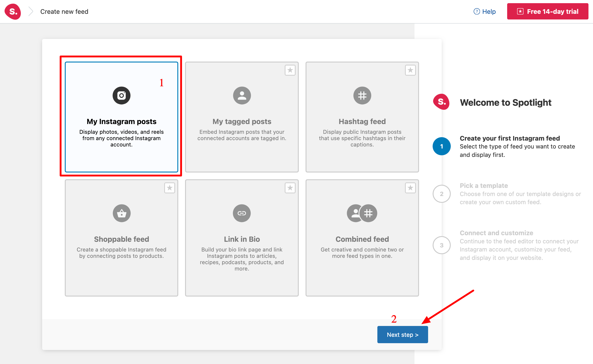
Task: Click the step 3 circle indicator
Action: tap(441, 245)
